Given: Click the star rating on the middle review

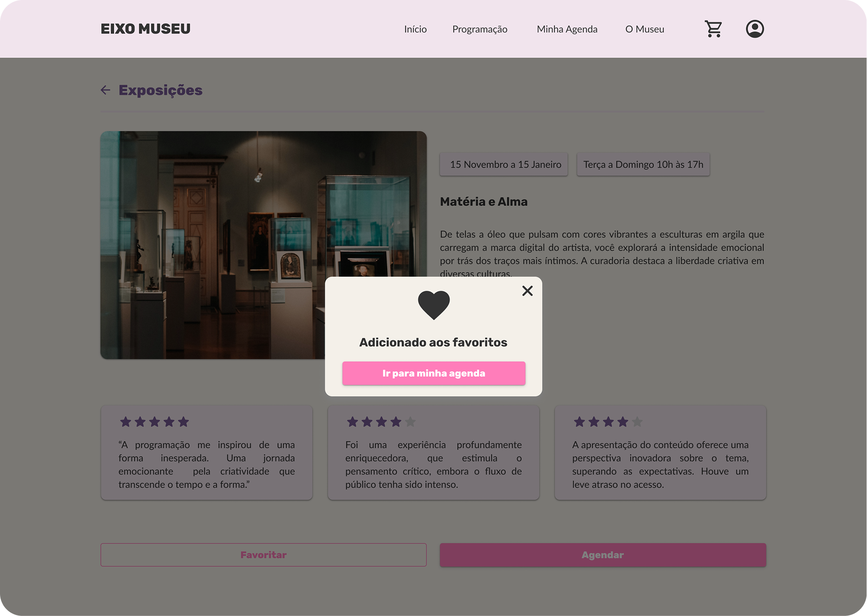Looking at the screenshot, I should tap(381, 422).
